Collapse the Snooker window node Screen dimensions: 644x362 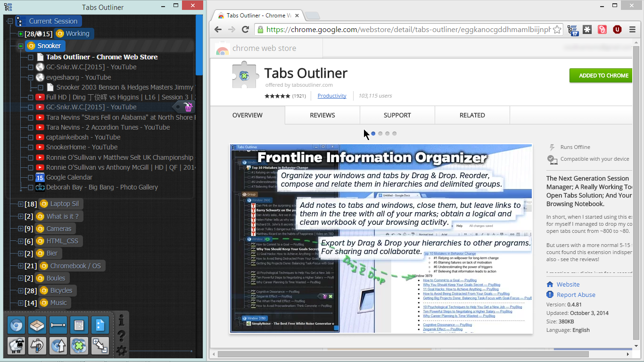(20, 46)
